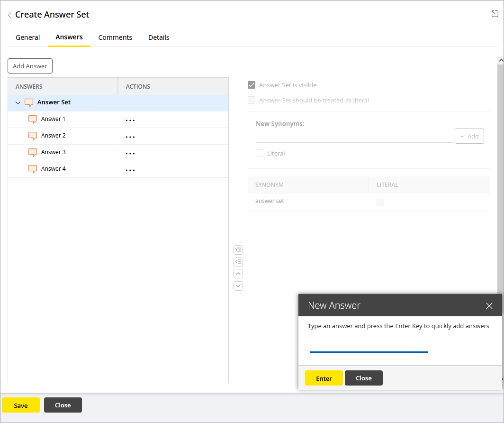The image size is (504, 423).
Task: Click the speech bubble icon for Answer 2
Action: point(33,136)
